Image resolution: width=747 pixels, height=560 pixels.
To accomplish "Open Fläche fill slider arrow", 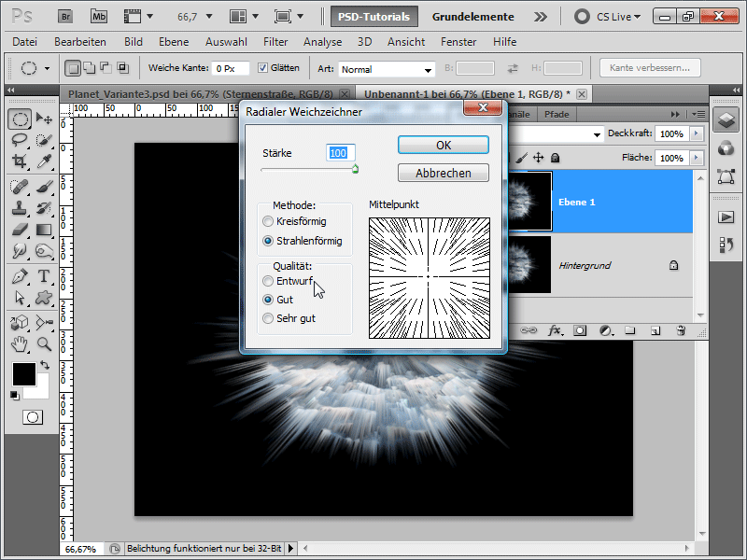I will (697, 158).
